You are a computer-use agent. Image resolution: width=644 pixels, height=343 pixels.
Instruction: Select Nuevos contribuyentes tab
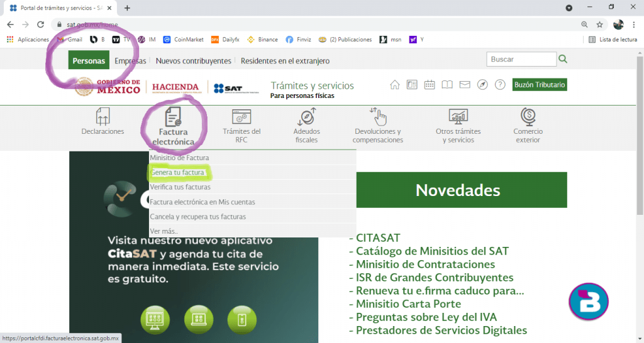(x=194, y=61)
